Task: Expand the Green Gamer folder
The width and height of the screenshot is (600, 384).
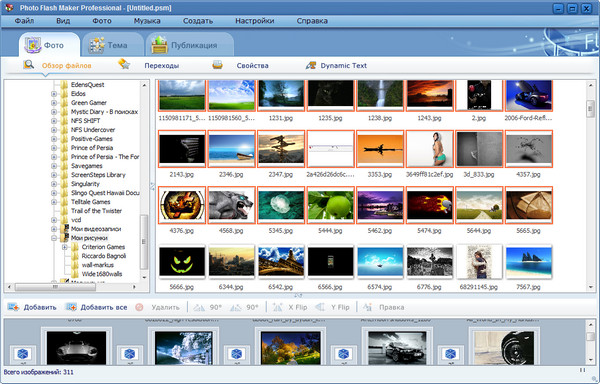Action: (54, 103)
